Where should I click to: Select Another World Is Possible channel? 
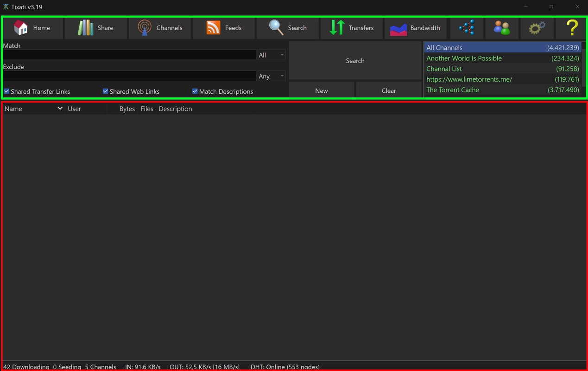pos(503,58)
